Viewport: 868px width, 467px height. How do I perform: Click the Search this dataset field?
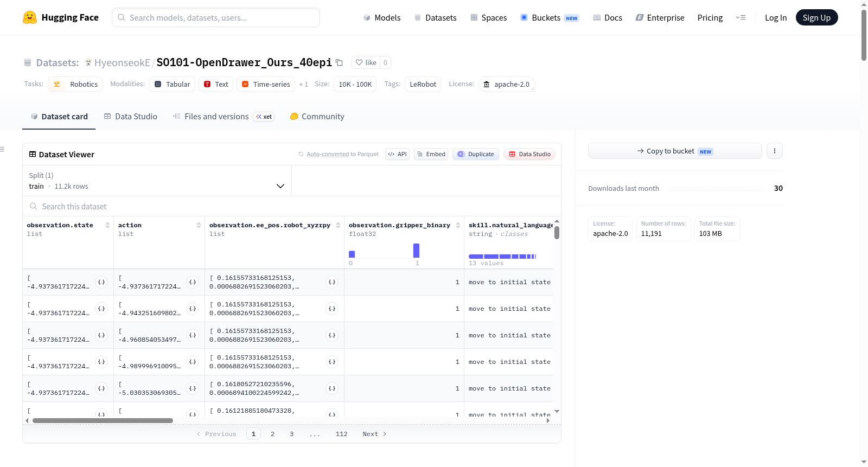pos(292,206)
